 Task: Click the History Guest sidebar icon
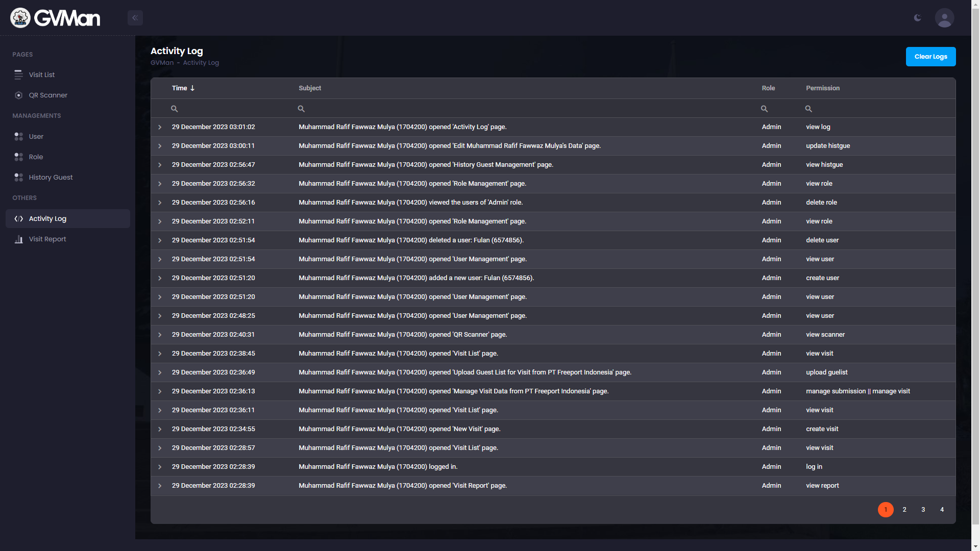pos(19,177)
